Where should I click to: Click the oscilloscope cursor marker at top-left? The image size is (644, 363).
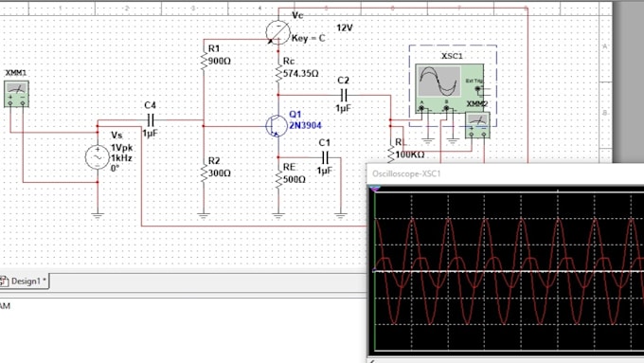tap(375, 189)
